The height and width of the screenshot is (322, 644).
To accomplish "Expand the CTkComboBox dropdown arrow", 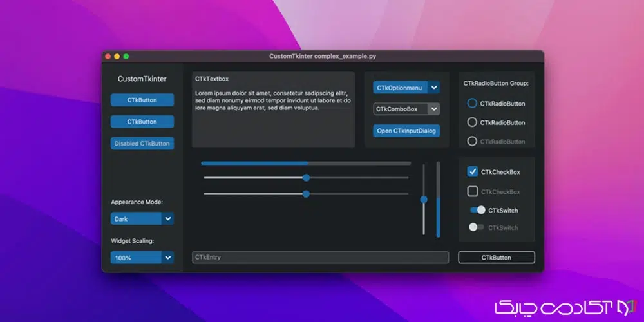I will point(435,109).
